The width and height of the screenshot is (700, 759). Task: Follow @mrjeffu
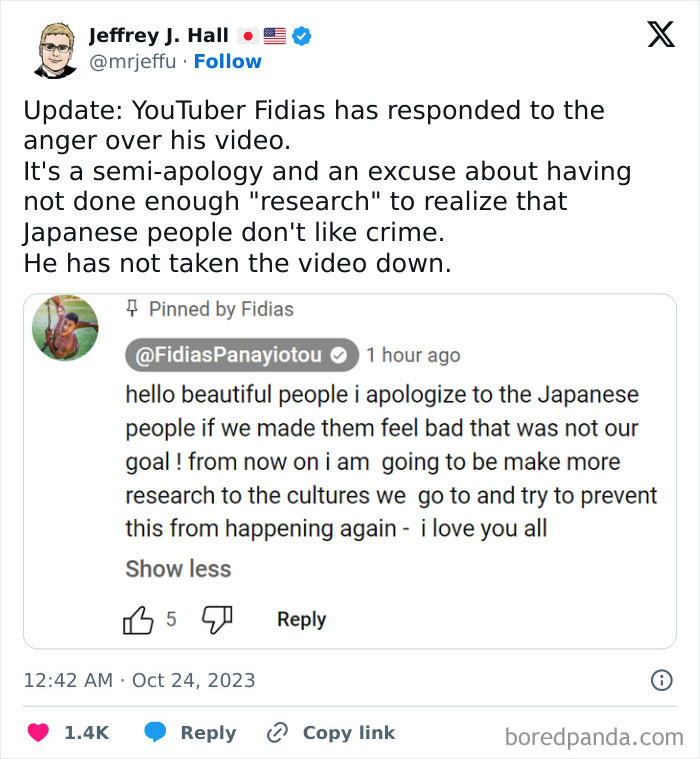(227, 62)
